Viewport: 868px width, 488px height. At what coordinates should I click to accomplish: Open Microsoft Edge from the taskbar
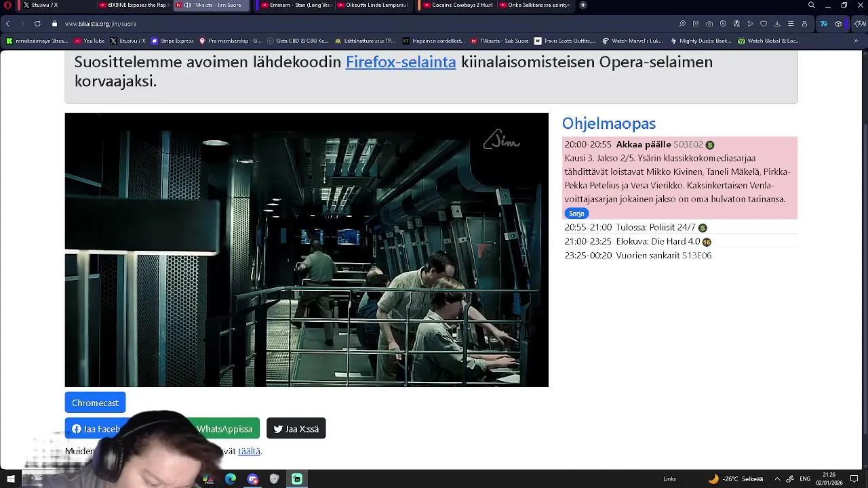[x=231, y=479]
